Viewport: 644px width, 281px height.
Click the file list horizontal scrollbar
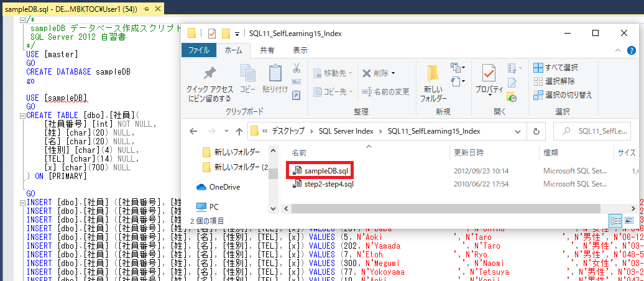pyautogui.click(x=448, y=208)
